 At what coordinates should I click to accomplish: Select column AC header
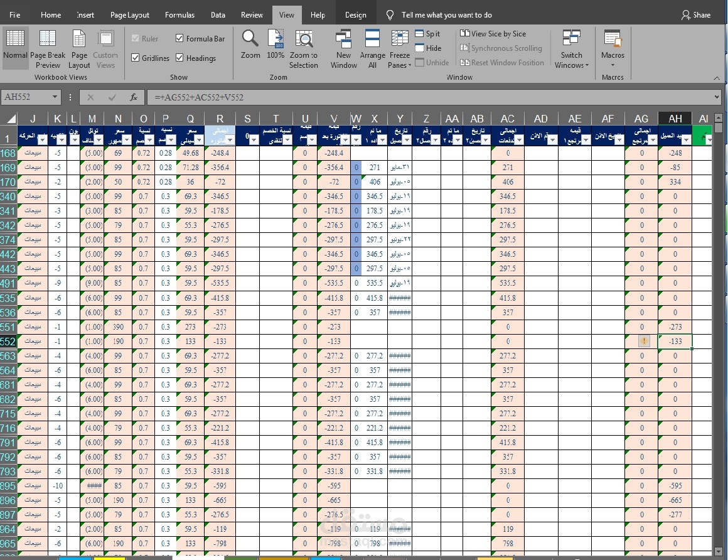pyautogui.click(x=508, y=119)
